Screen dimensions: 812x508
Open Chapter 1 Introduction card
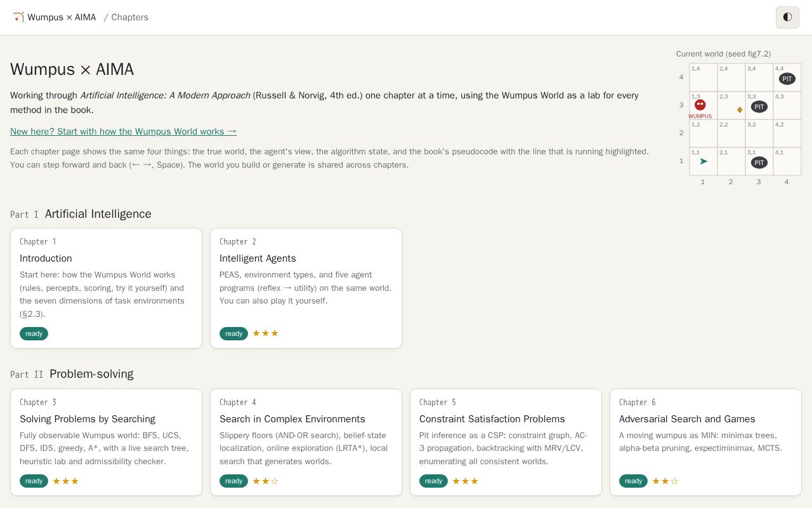(x=106, y=288)
